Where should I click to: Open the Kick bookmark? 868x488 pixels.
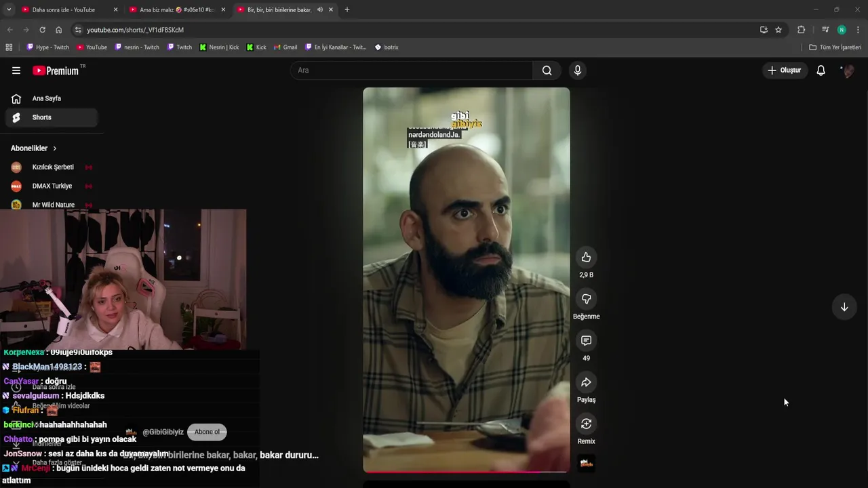click(x=256, y=47)
